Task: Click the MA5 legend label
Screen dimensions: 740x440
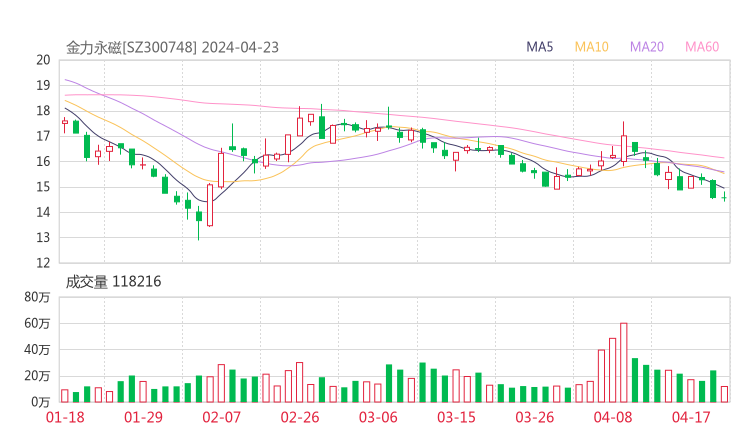Action: (x=539, y=47)
